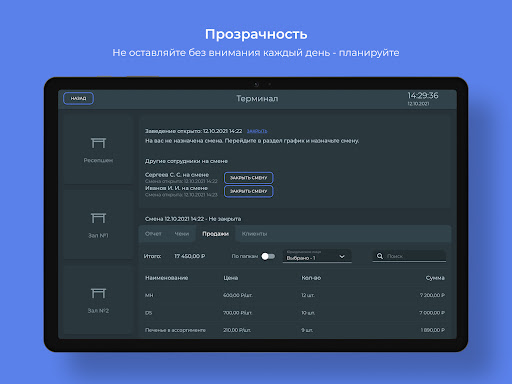Click the Наименование column header
The width and height of the screenshot is (512, 384).
167,278
